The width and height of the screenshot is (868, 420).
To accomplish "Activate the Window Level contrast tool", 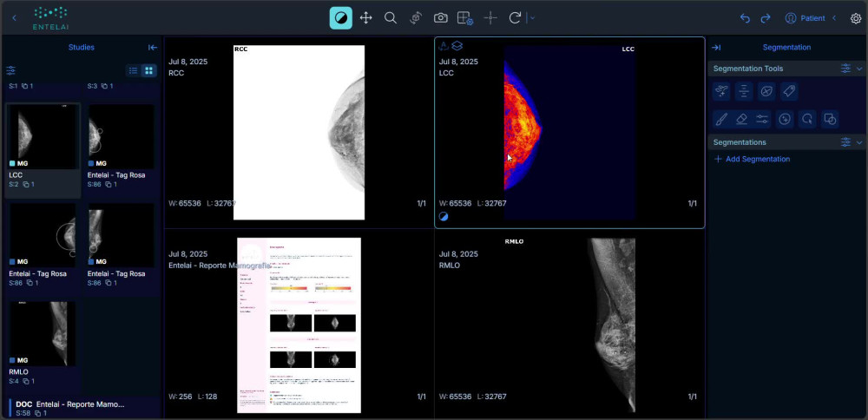I will click(x=340, y=18).
